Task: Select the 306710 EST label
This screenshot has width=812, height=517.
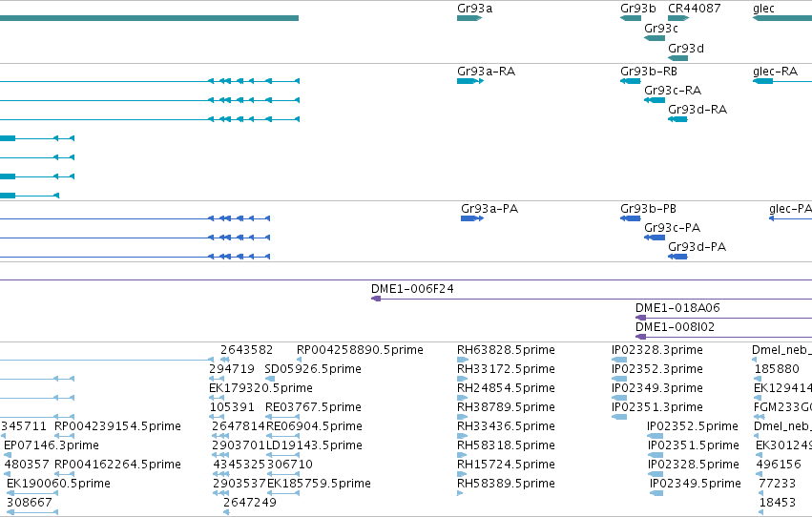Action: [289, 465]
